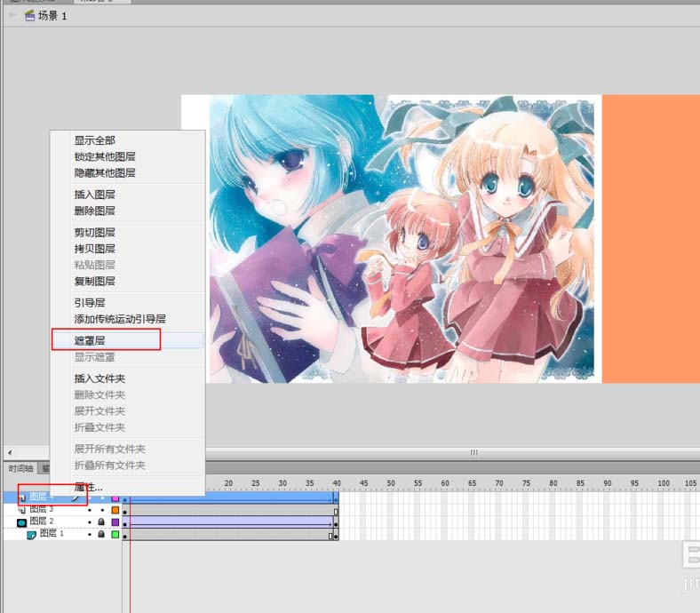Click the greyed 折叠所有文件夹 entry

pos(110,465)
